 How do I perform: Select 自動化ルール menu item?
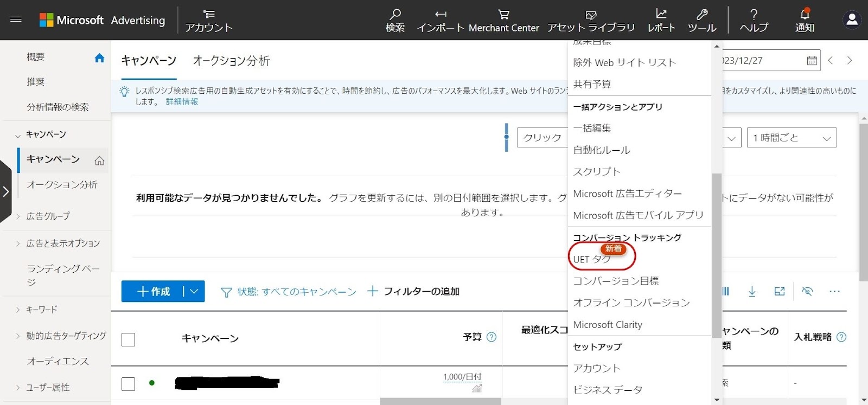click(x=602, y=150)
